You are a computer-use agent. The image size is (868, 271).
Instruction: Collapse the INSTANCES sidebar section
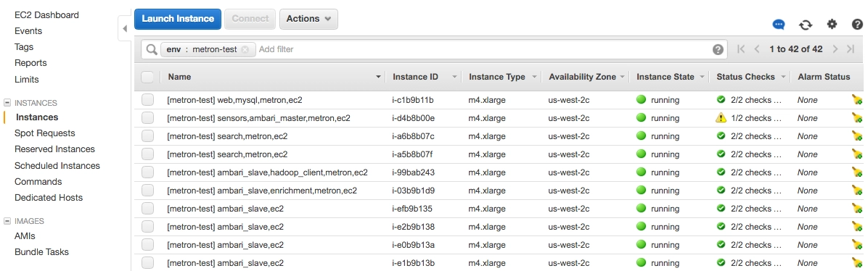pyautogui.click(x=7, y=103)
